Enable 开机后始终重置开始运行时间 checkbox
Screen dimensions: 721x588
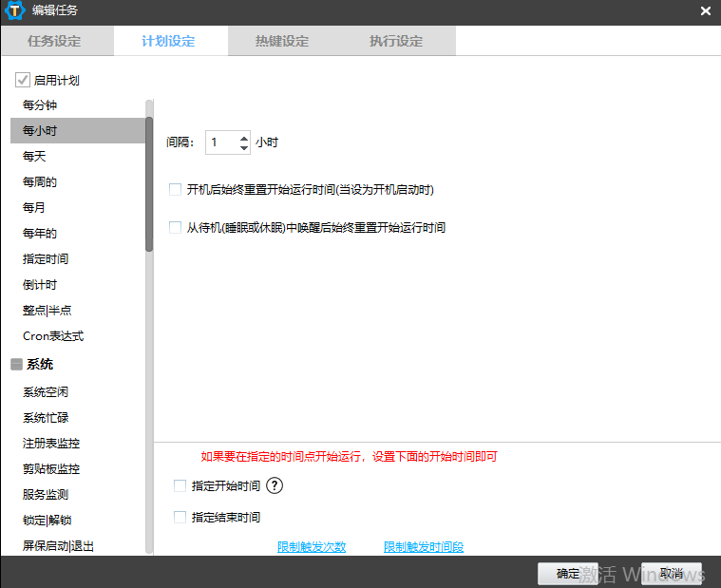[175, 190]
